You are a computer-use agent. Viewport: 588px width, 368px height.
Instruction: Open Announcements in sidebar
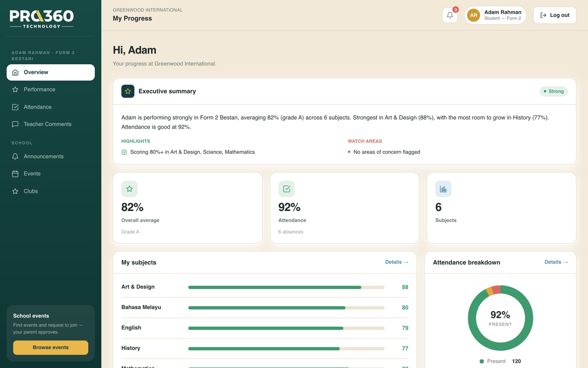click(x=51, y=157)
